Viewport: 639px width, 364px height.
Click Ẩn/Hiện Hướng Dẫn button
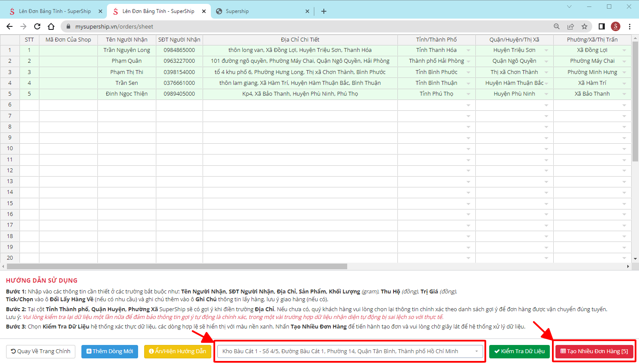(177, 351)
